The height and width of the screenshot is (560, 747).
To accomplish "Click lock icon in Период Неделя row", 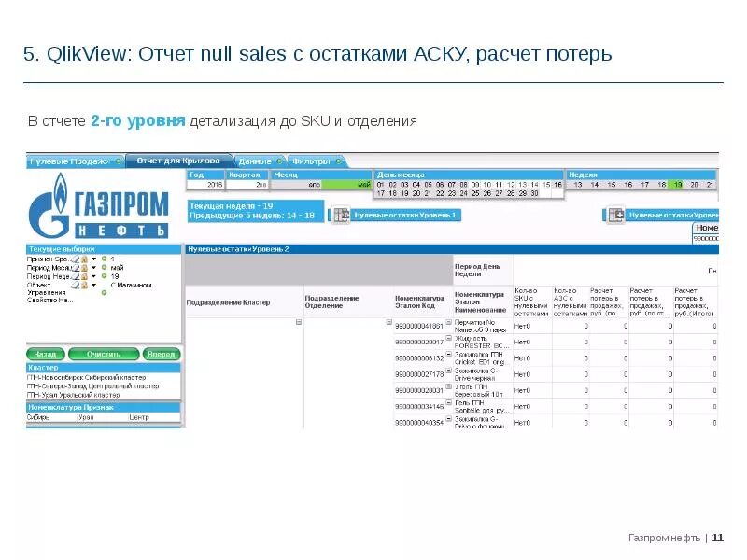I will 84,276.
